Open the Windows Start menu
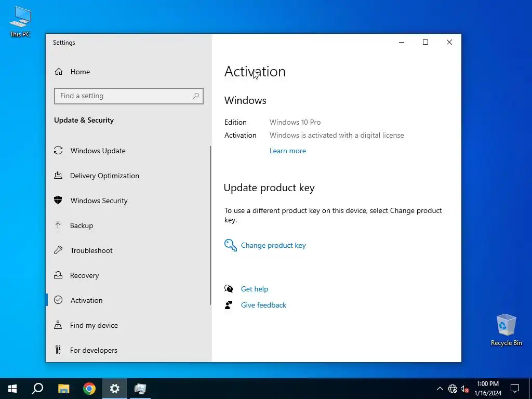 tap(12, 389)
